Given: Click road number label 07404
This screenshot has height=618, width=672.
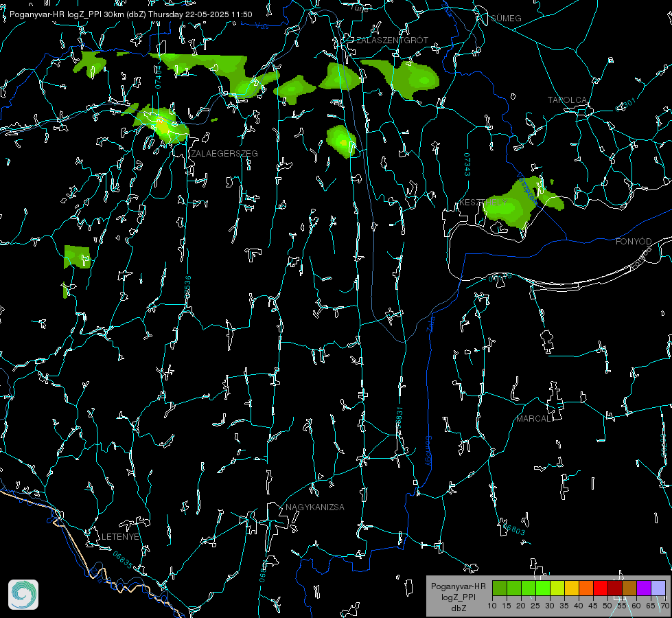Looking at the screenshot, I should (159, 77).
